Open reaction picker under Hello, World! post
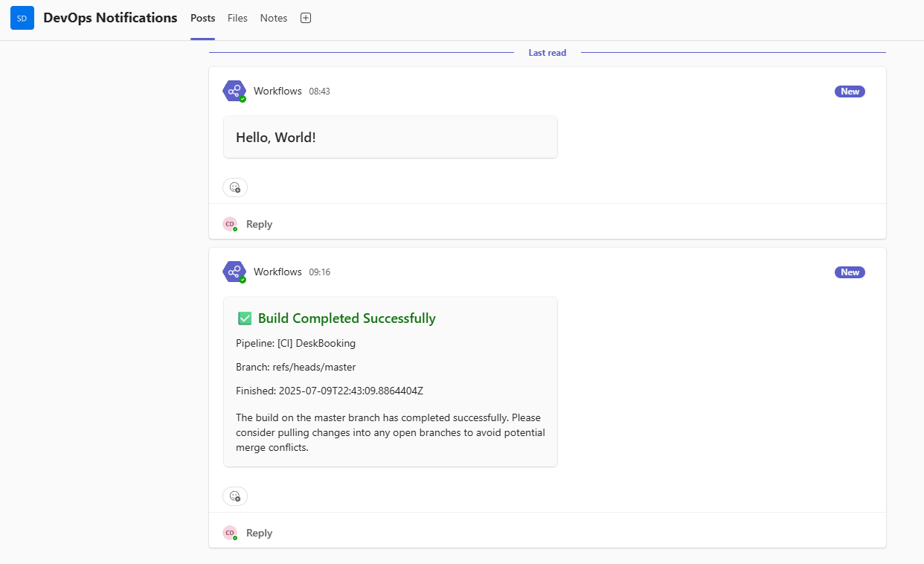The height and width of the screenshot is (564, 924). click(235, 188)
